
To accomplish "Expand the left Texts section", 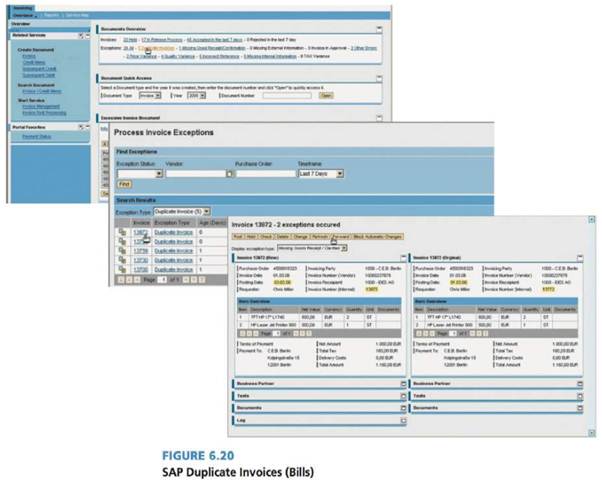I will [x=402, y=396].
